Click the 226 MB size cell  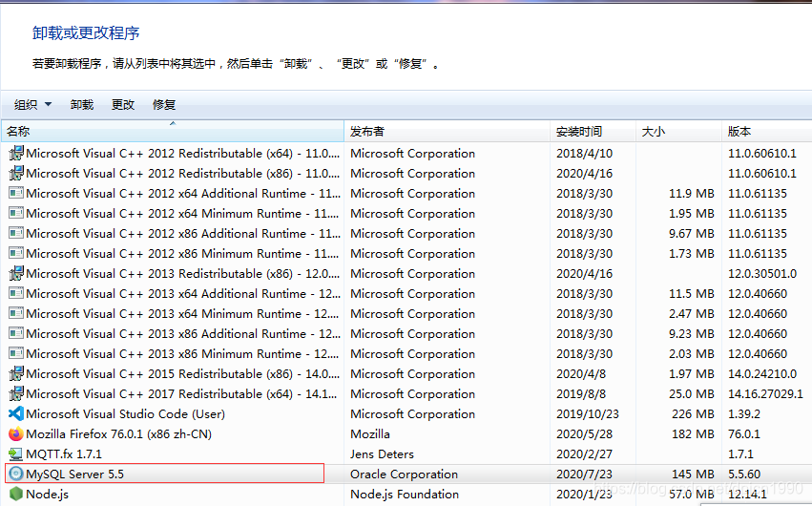(x=693, y=413)
